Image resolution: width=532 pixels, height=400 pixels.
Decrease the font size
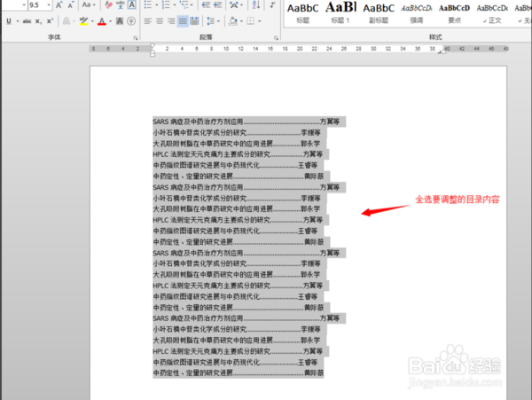tap(71, 4)
